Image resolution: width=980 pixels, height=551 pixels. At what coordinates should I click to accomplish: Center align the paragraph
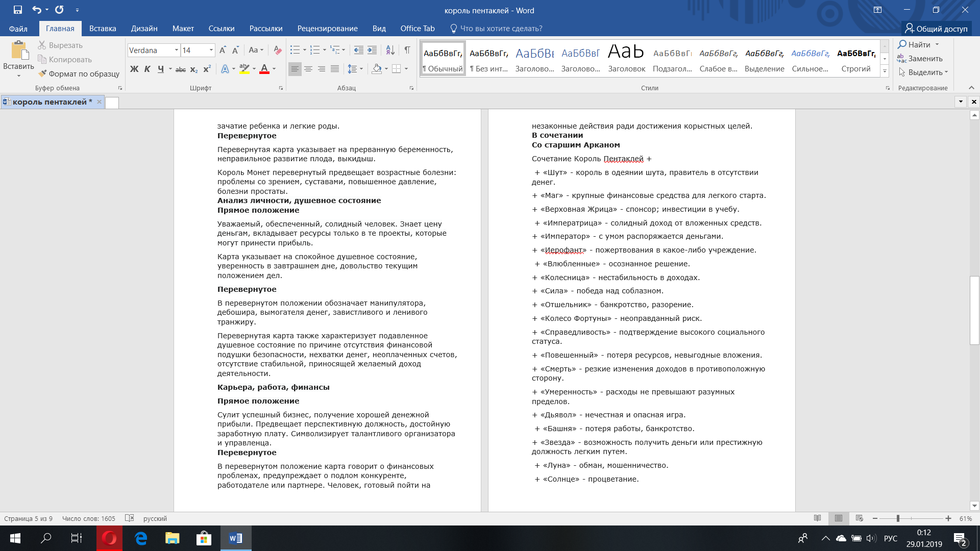pyautogui.click(x=308, y=69)
